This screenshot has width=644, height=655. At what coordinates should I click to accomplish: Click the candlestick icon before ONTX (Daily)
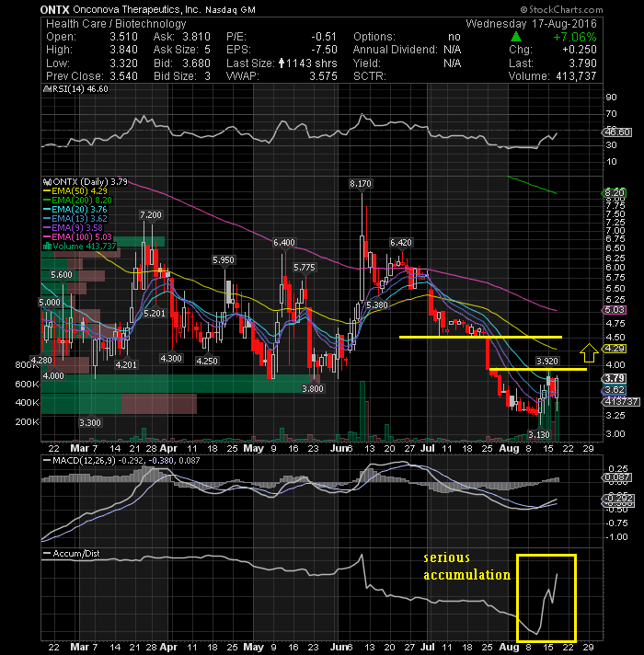(48, 182)
